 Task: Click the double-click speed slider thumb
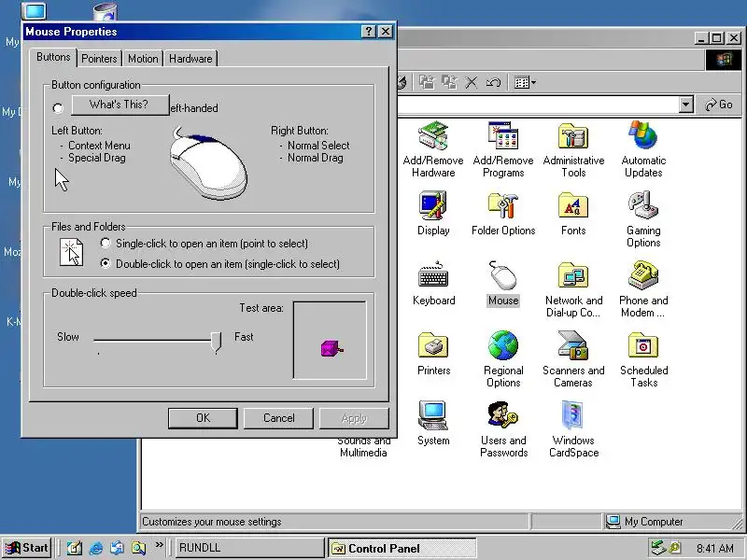coord(217,342)
